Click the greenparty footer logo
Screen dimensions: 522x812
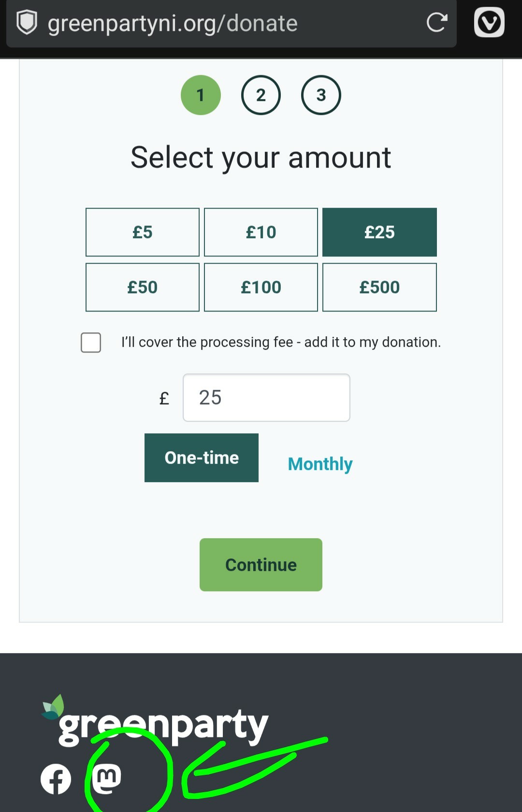click(156, 722)
